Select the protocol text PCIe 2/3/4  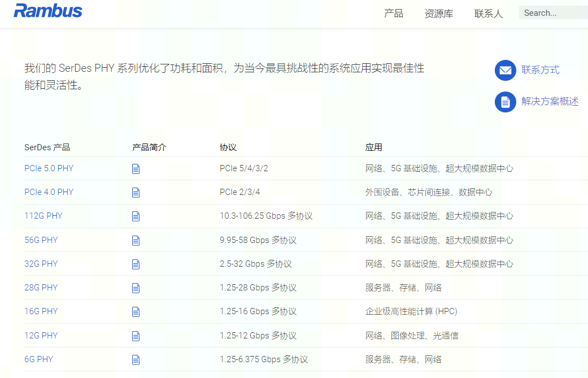click(239, 192)
